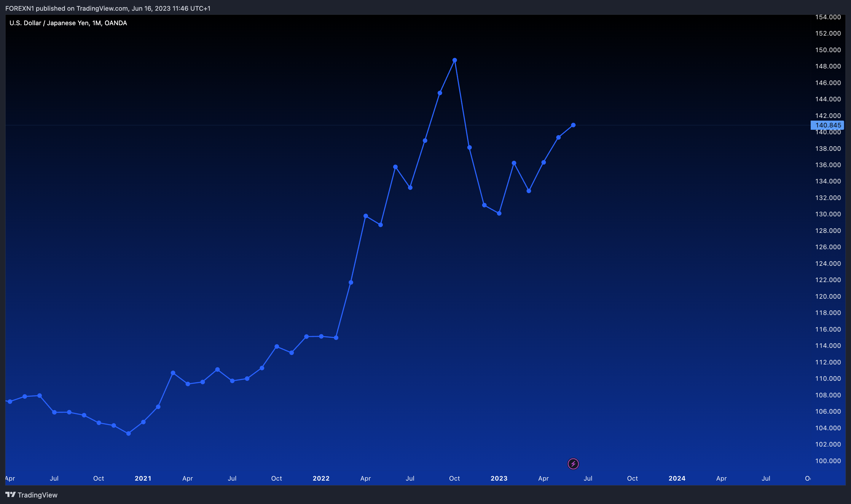Click the lowest data point near 103 before 2021
This screenshot has width=851, height=504.
coord(128,433)
